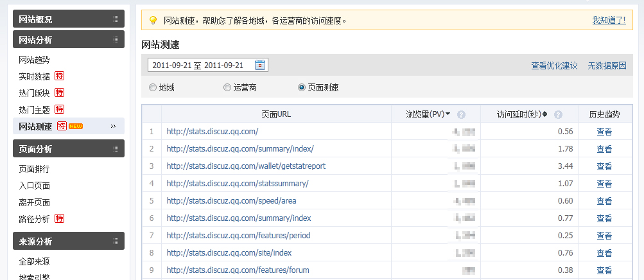Open 入口页面 in the sidebar
Viewport: 644px width, 280px height.
tap(35, 186)
